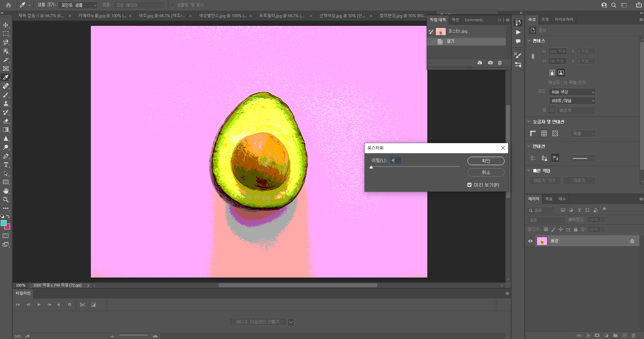Select the Path Selection tool
The height and width of the screenshot is (339, 644).
pos(6,174)
